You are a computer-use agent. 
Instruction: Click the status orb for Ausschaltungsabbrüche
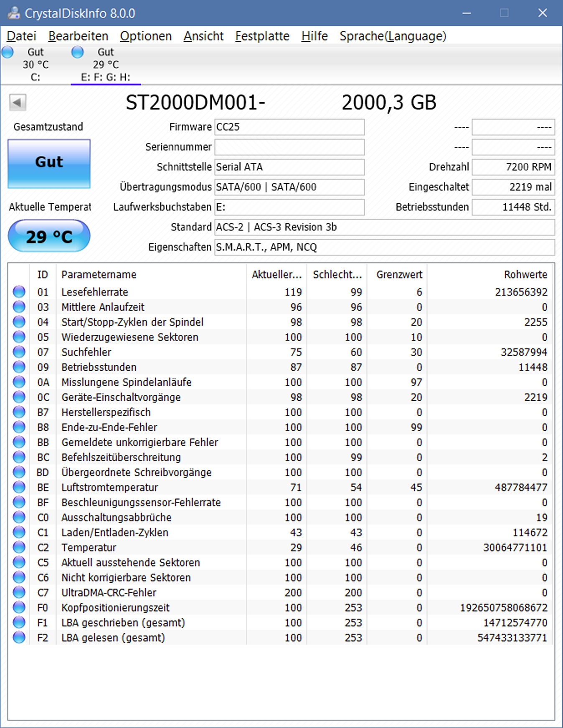[x=19, y=517]
